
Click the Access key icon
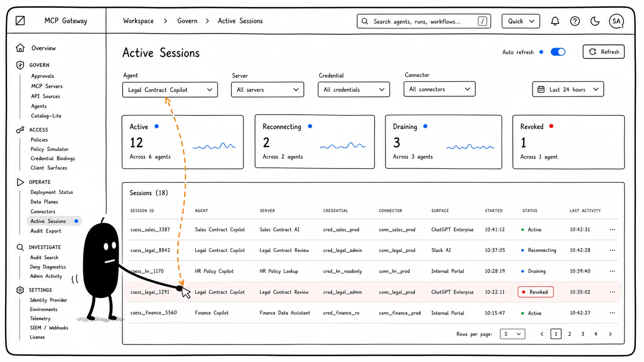click(x=20, y=130)
